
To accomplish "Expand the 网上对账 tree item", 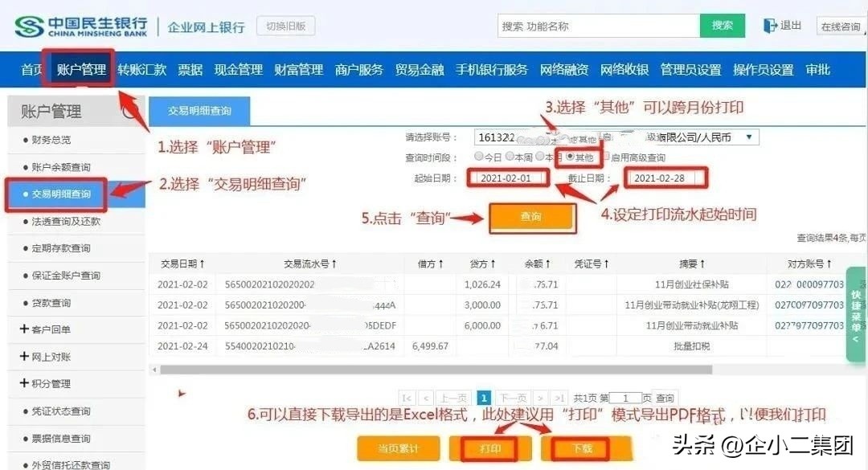I will pos(45,357).
